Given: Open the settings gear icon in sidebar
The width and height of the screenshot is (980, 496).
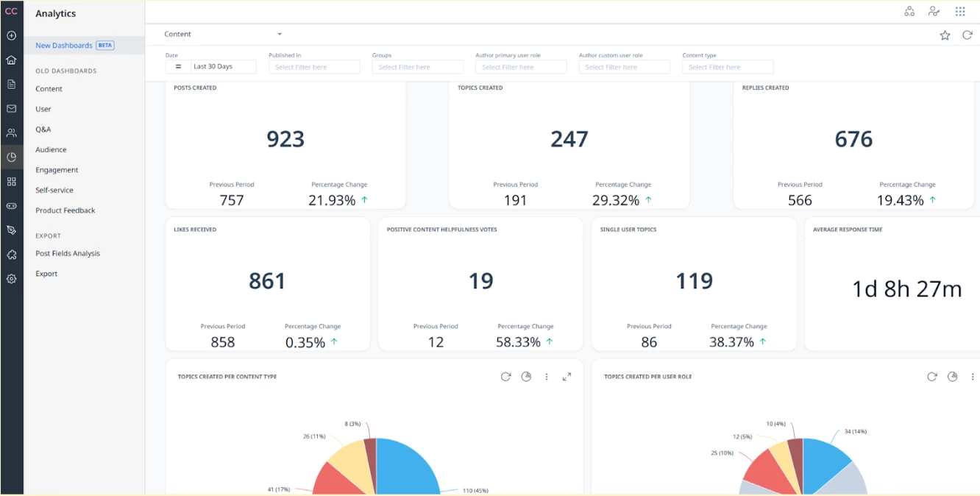Looking at the screenshot, I should pos(11,279).
